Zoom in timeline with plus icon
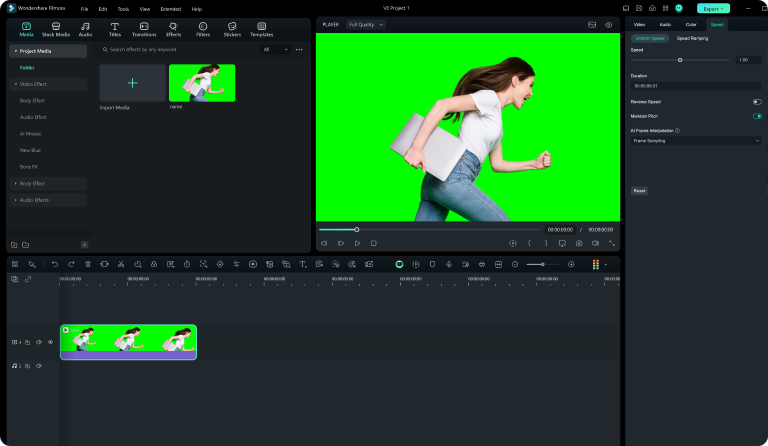The width and height of the screenshot is (768, 446). click(571, 264)
